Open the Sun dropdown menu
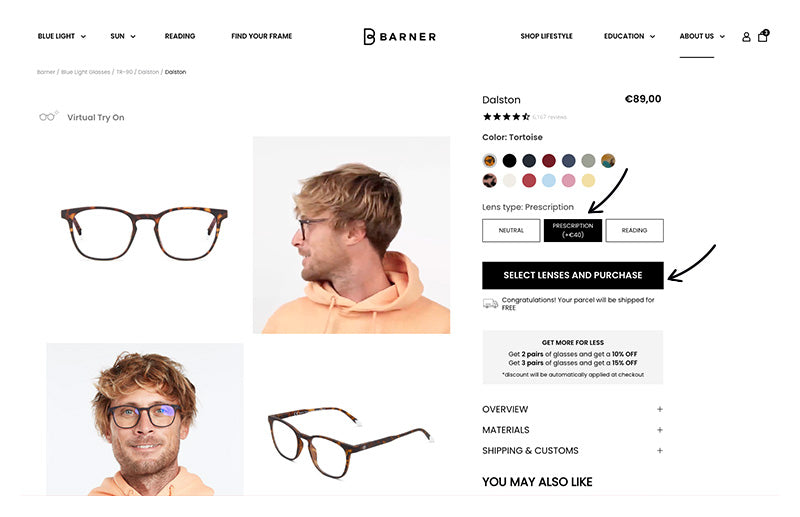The image size is (800, 517). coord(122,36)
